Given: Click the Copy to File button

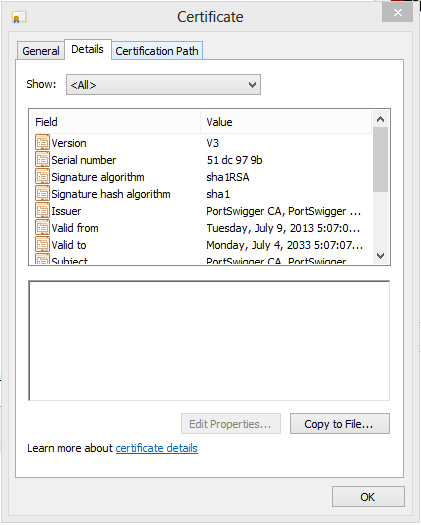Looking at the screenshot, I should tap(340, 424).
